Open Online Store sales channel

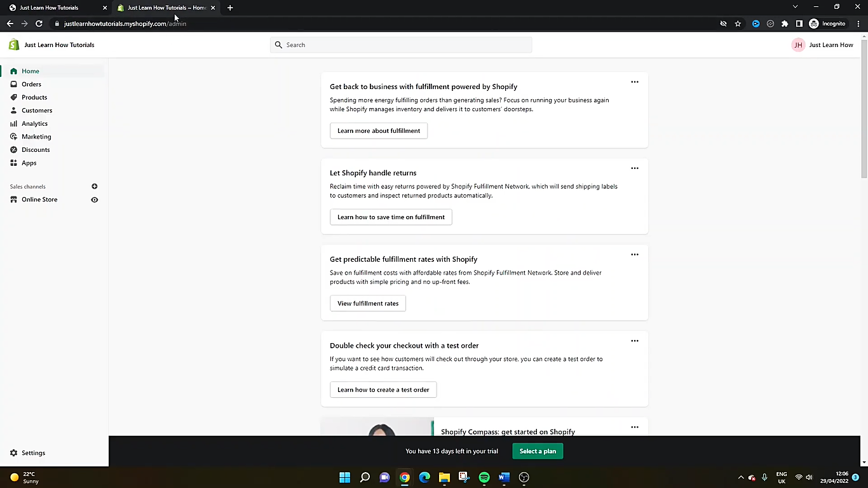pyautogui.click(x=39, y=200)
